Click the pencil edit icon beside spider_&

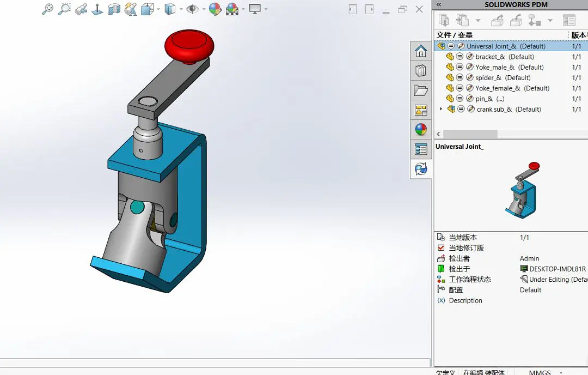click(x=469, y=77)
